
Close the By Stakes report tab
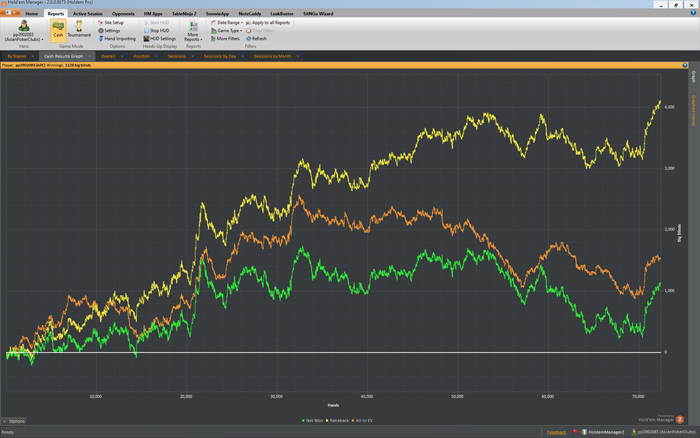[x=33, y=56]
